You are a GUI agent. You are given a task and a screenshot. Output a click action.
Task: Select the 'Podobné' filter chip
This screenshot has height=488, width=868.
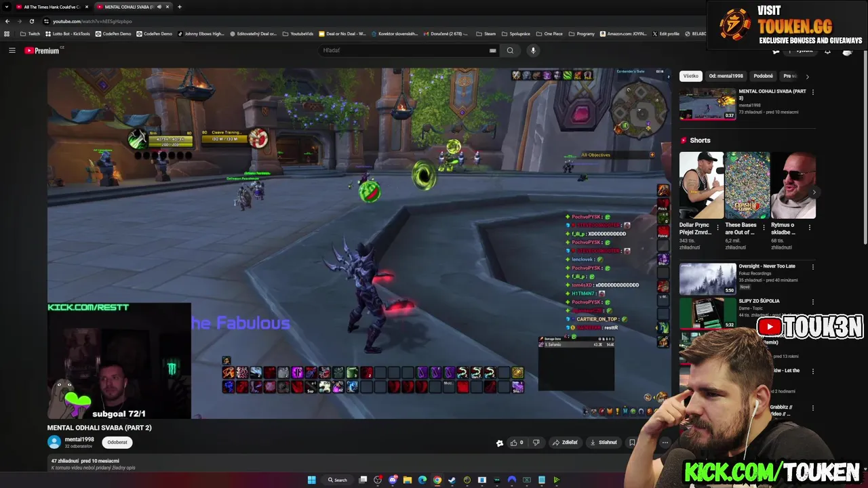[763, 76]
